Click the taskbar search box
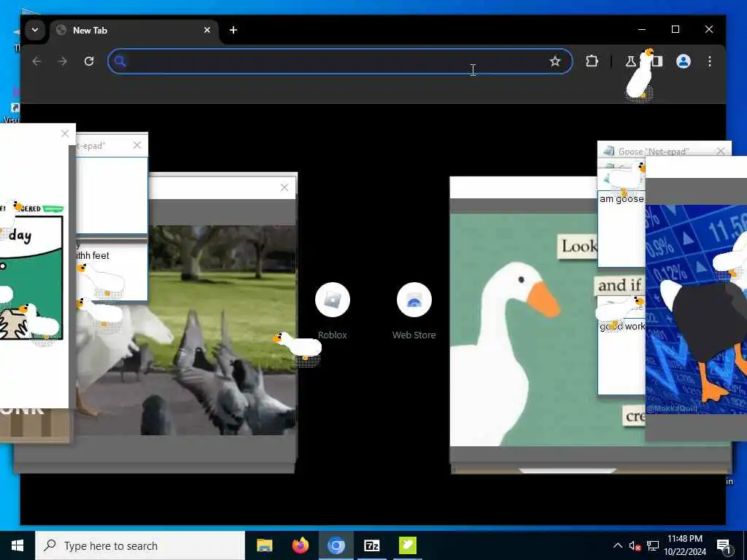The width and height of the screenshot is (747, 560). (x=140, y=545)
